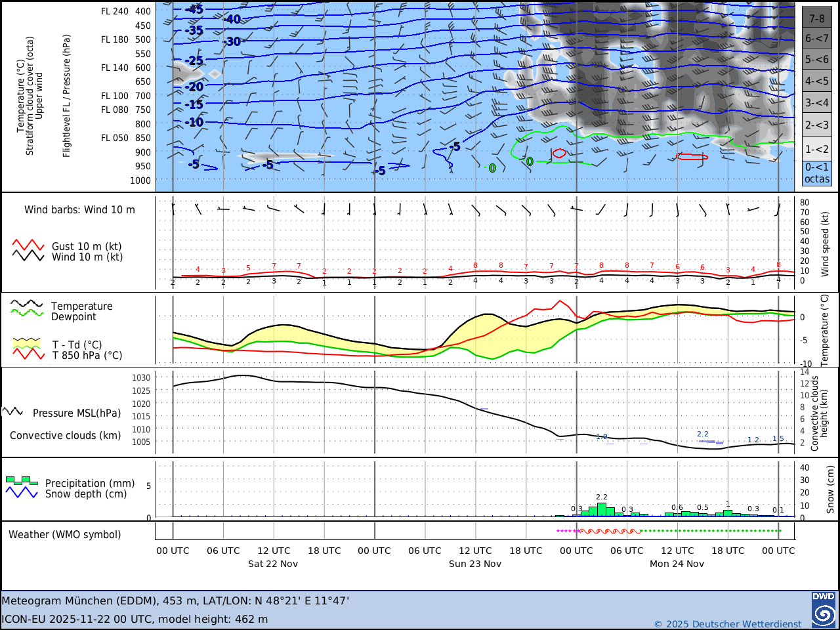
Task: Click the red T 850 hPa legend line
Action: coord(28,354)
